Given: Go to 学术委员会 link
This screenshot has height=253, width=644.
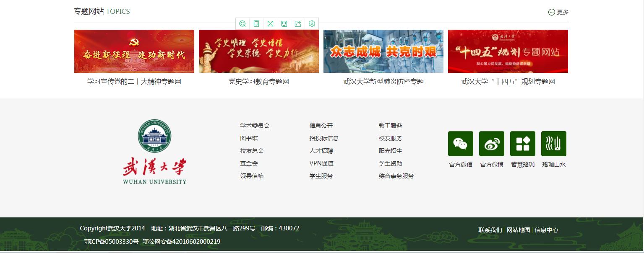Looking at the screenshot, I should pos(255,126).
